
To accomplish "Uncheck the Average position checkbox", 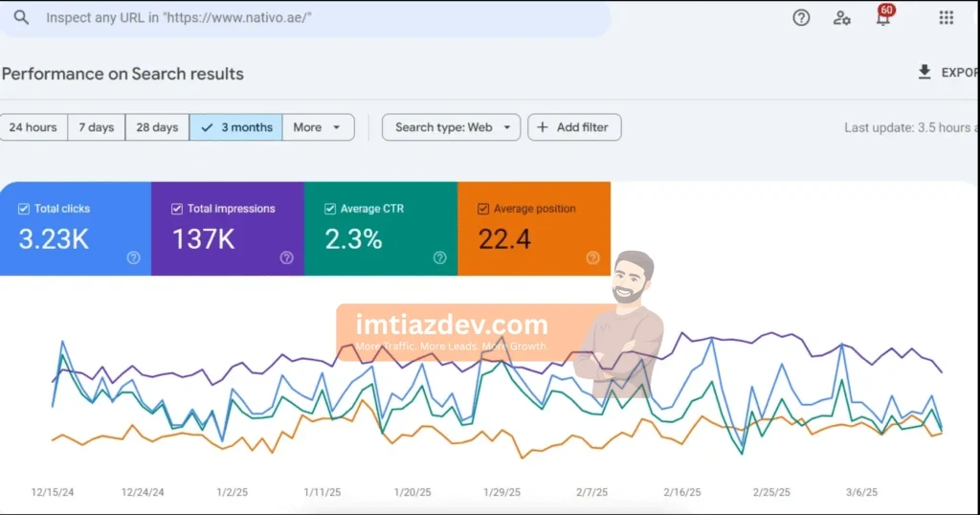I will (483, 209).
